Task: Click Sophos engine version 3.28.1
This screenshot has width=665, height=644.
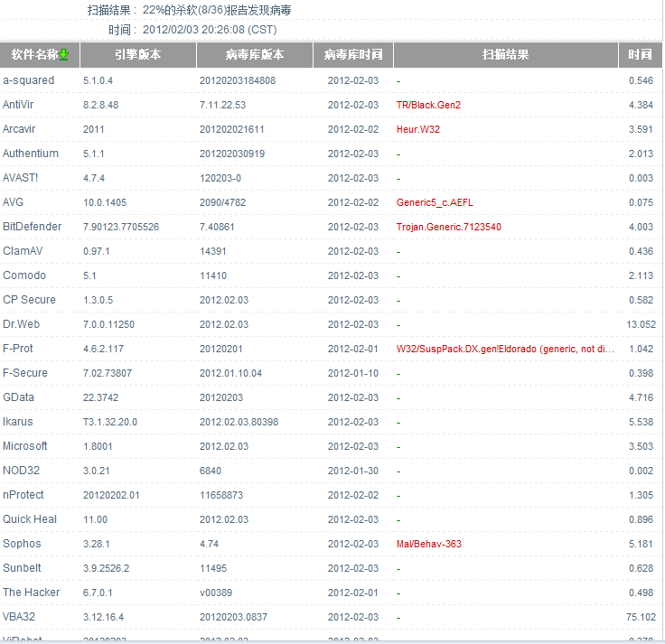Action: pos(97,544)
